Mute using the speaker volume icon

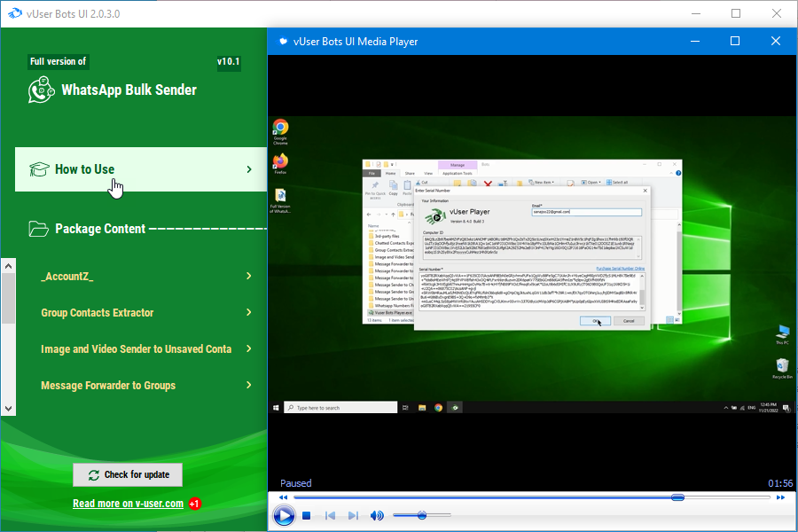pos(377,516)
